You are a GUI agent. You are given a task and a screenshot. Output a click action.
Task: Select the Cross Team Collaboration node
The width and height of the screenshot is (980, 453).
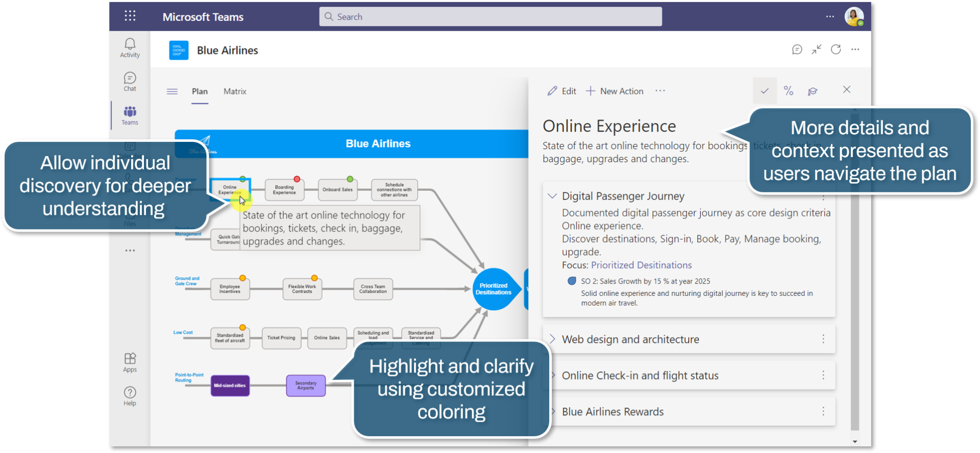373,289
